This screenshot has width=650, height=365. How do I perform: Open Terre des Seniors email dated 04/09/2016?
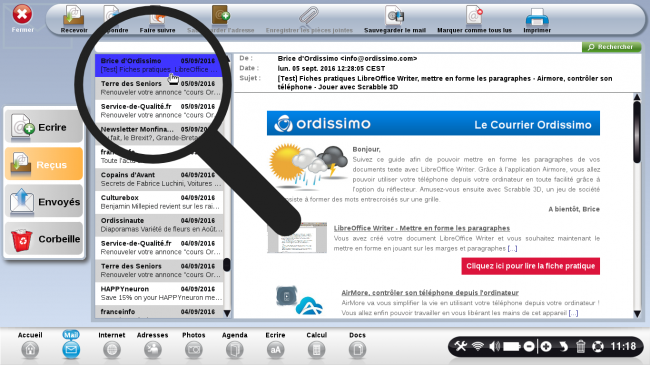(159, 270)
